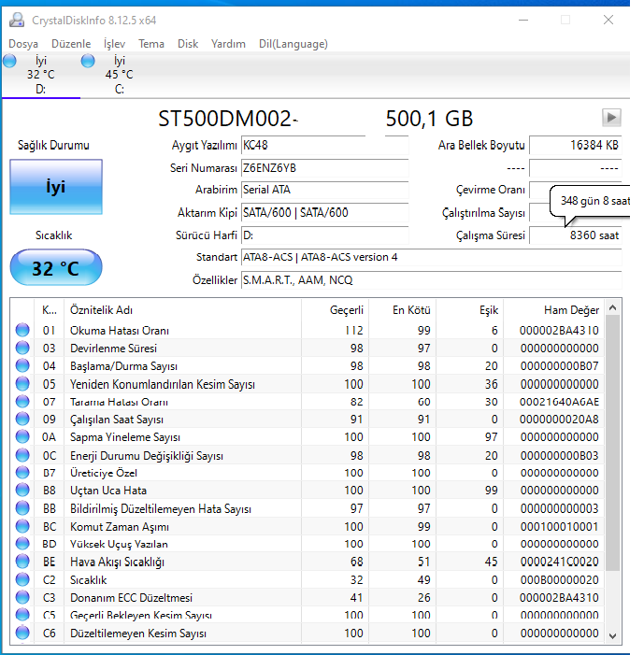Click the İyi health status button
The width and height of the screenshot is (644, 655).
tap(56, 187)
